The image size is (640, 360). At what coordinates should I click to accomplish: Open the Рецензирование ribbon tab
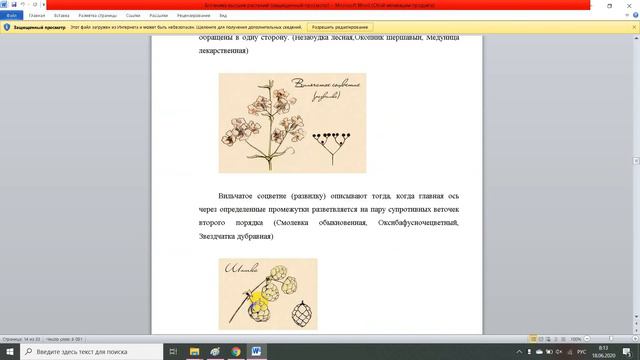[193, 16]
